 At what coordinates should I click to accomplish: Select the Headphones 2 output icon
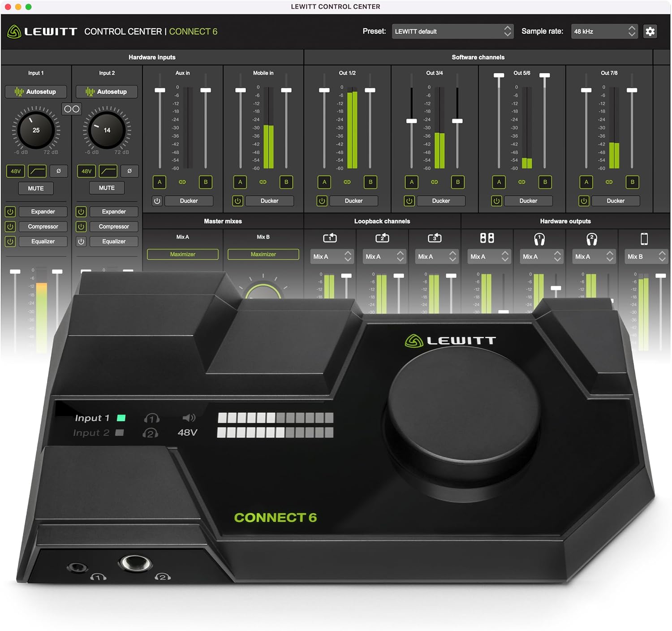pyautogui.click(x=593, y=238)
